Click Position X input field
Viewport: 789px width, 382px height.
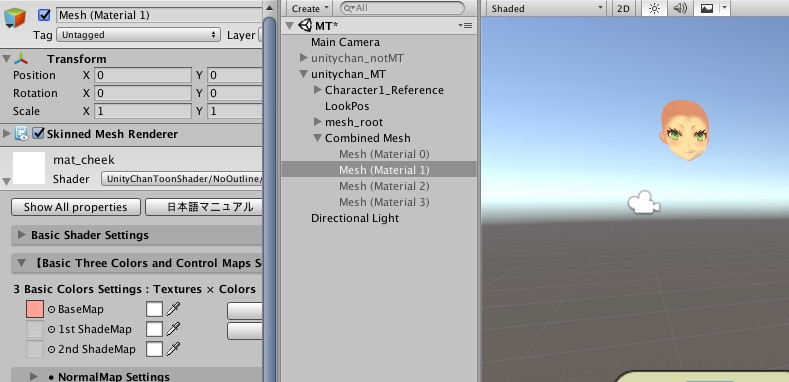[143, 75]
